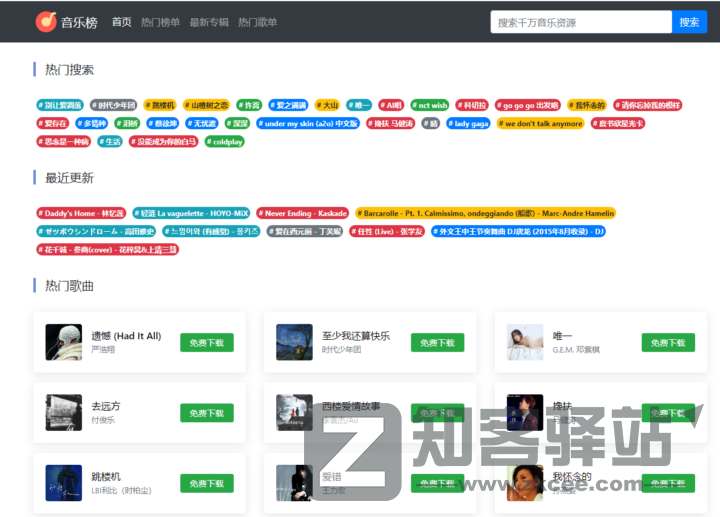Image resolution: width=720 pixels, height=517 pixels.
Task: Open the 'we don't talk anymore' tag
Action: pos(541,123)
